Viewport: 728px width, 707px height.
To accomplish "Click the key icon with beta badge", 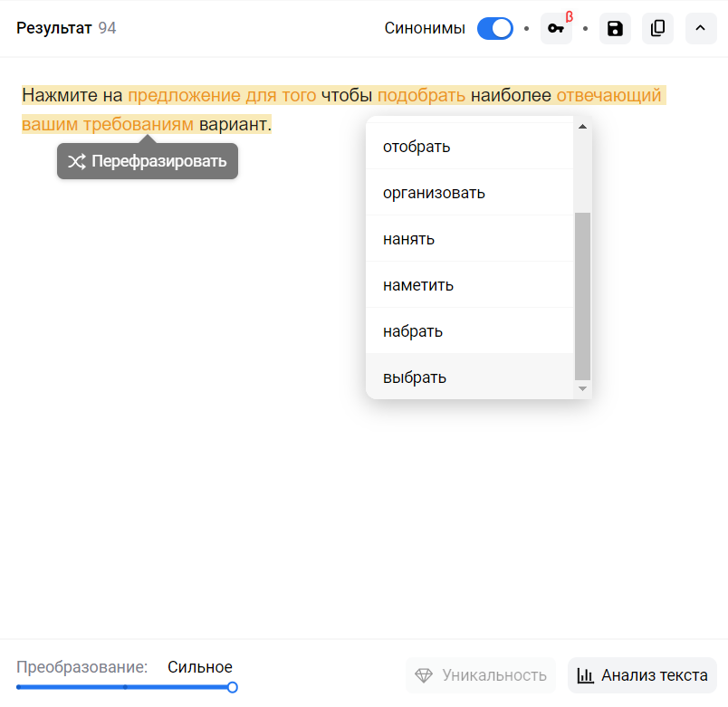I will tap(556, 29).
